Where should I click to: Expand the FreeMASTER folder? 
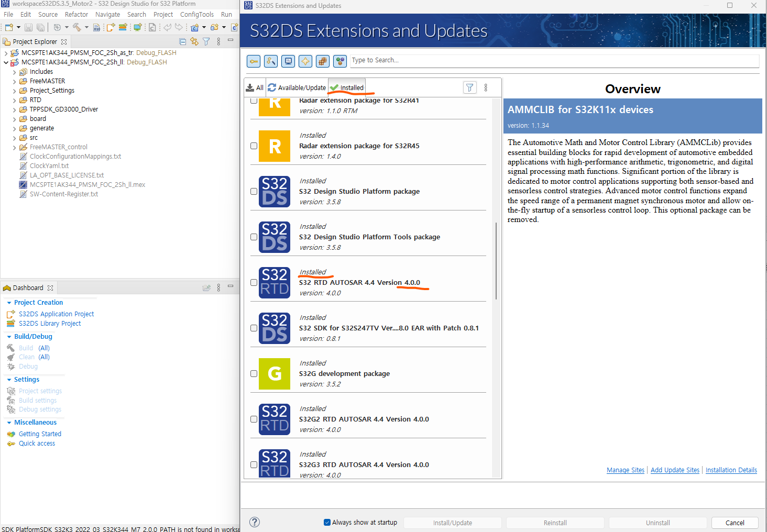(x=14, y=81)
